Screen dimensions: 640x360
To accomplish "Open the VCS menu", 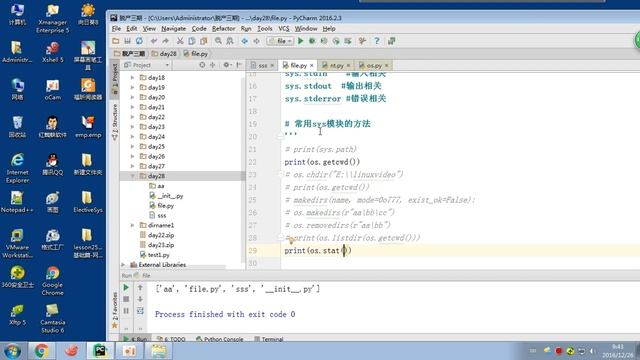I will 284,29.
